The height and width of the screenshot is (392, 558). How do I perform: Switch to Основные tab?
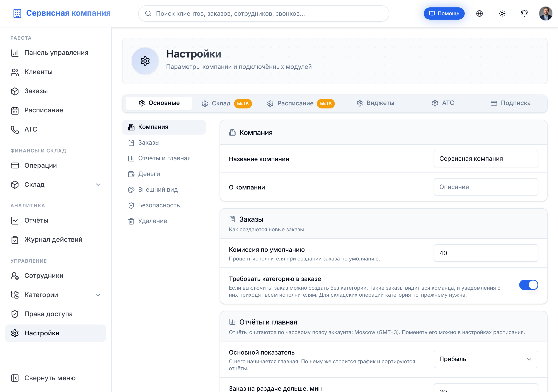[x=159, y=103]
